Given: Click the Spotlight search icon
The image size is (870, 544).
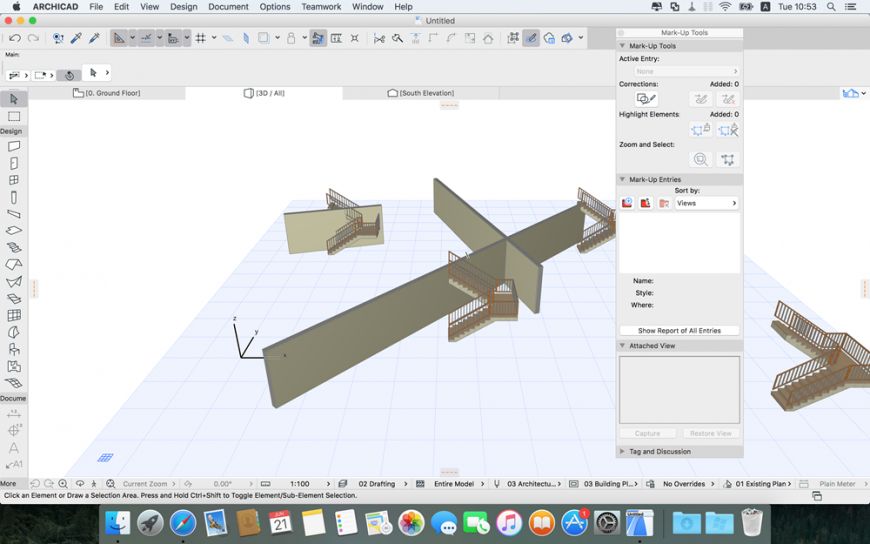Looking at the screenshot, I should coord(831,7).
